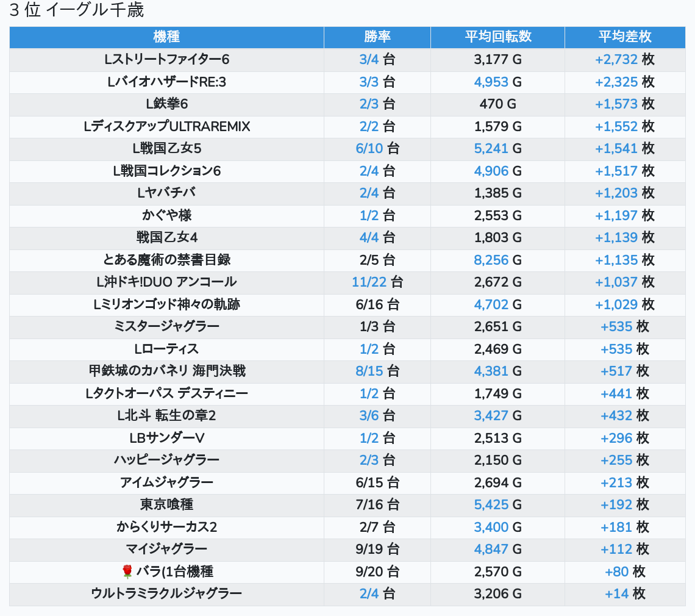The height and width of the screenshot is (616, 695).
Task: Select the win rate 11/22 台
Action: (377, 282)
